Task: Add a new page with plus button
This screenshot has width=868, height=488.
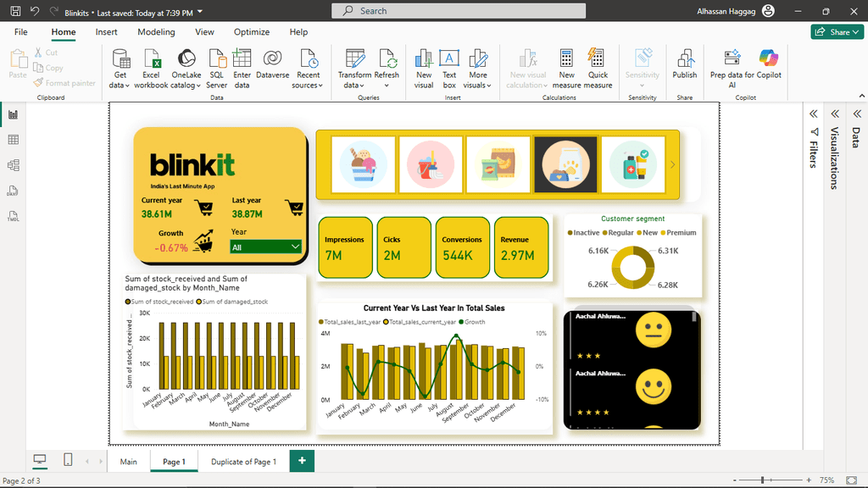Action: pyautogui.click(x=301, y=461)
